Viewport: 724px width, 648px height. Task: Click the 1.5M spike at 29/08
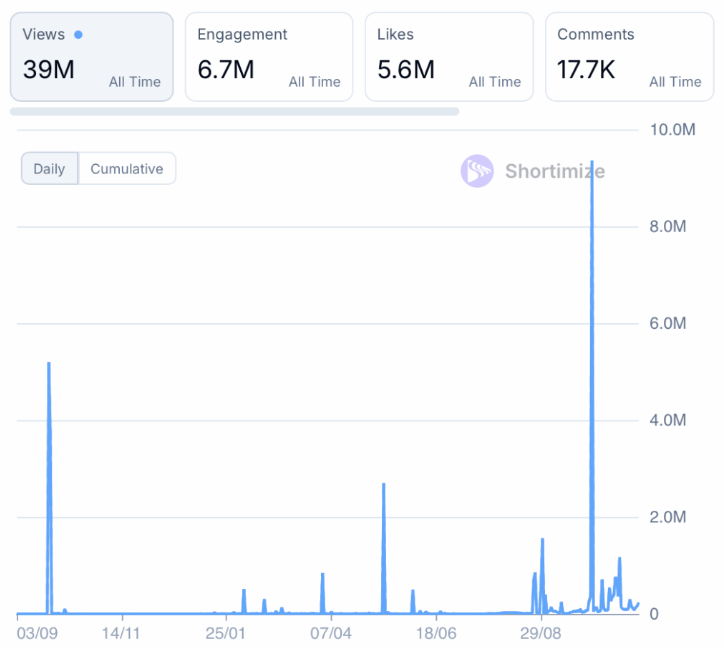pos(542,545)
